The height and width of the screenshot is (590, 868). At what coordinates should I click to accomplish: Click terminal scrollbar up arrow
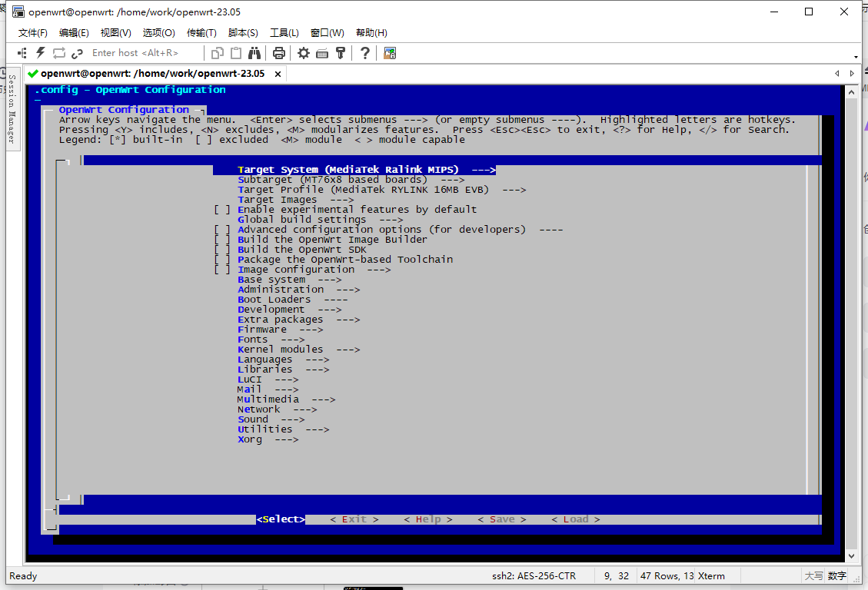[x=851, y=92]
